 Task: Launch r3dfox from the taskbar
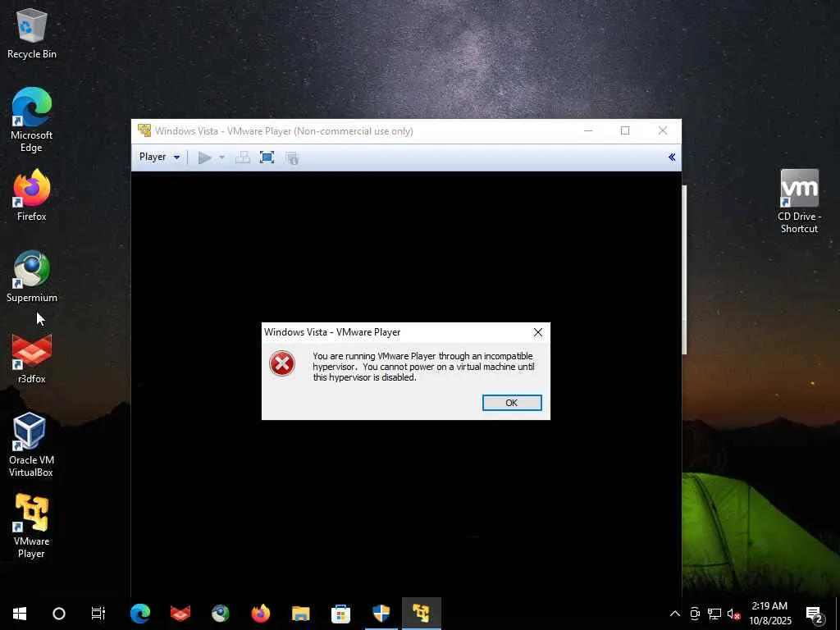(x=180, y=614)
